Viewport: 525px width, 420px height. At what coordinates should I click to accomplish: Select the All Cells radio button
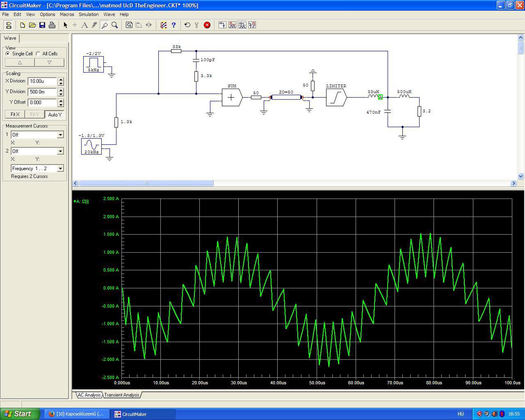(x=38, y=54)
